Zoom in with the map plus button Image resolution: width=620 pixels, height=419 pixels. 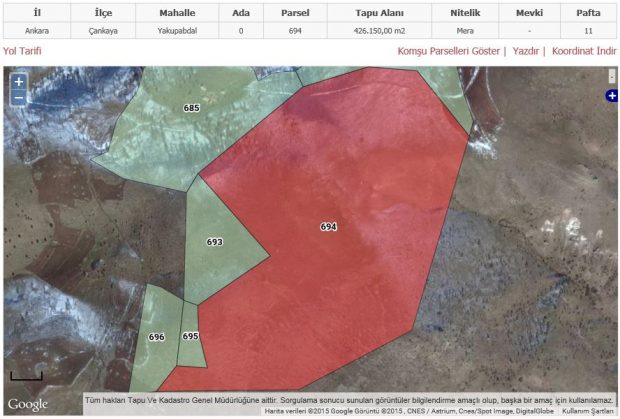coord(19,82)
